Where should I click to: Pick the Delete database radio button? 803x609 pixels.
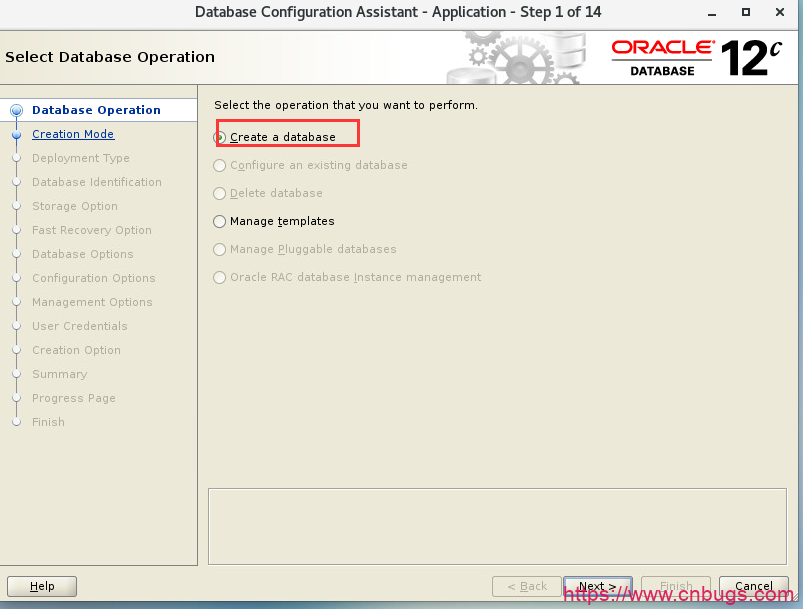tap(220, 193)
